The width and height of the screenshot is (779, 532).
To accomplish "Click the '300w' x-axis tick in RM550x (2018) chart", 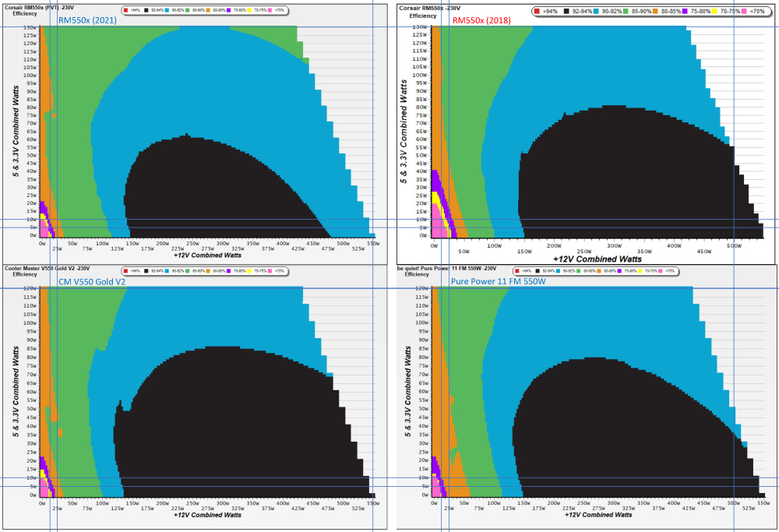I will (x=614, y=245).
